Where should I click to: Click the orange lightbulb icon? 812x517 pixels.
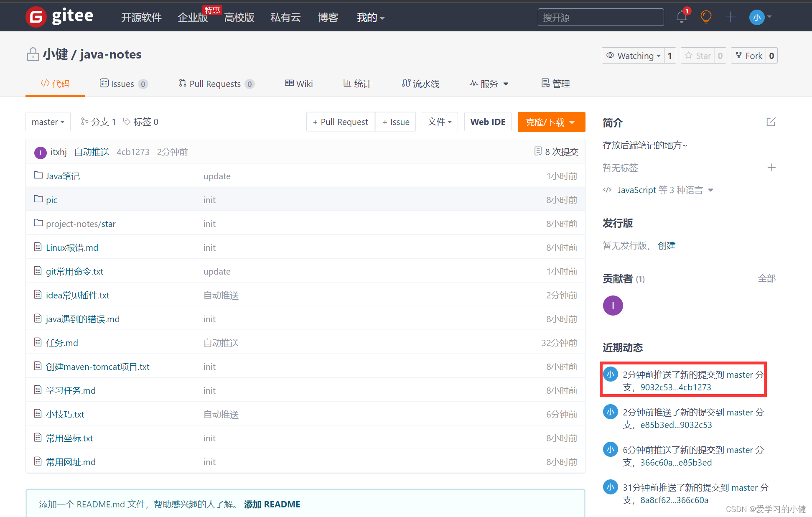[x=706, y=17]
